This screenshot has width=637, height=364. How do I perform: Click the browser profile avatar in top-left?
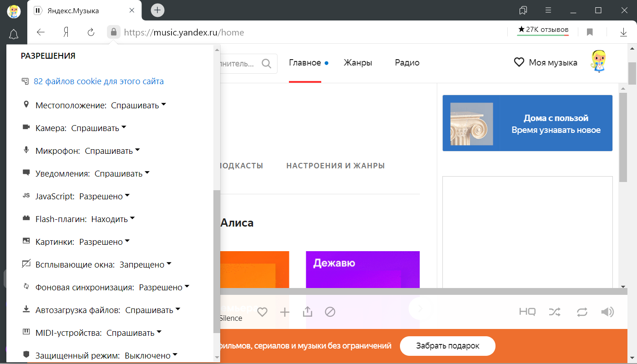pos(14,11)
